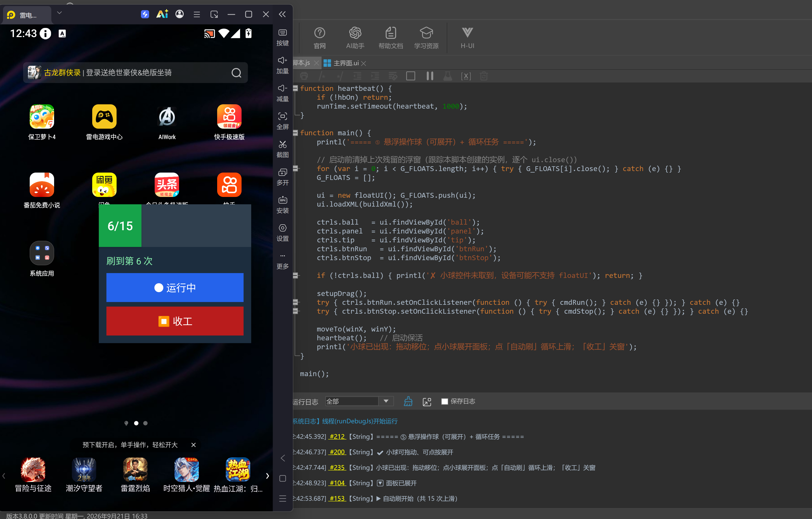Open 学习资源 learning resources
The image size is (812, 519).
tap(426, 38)
